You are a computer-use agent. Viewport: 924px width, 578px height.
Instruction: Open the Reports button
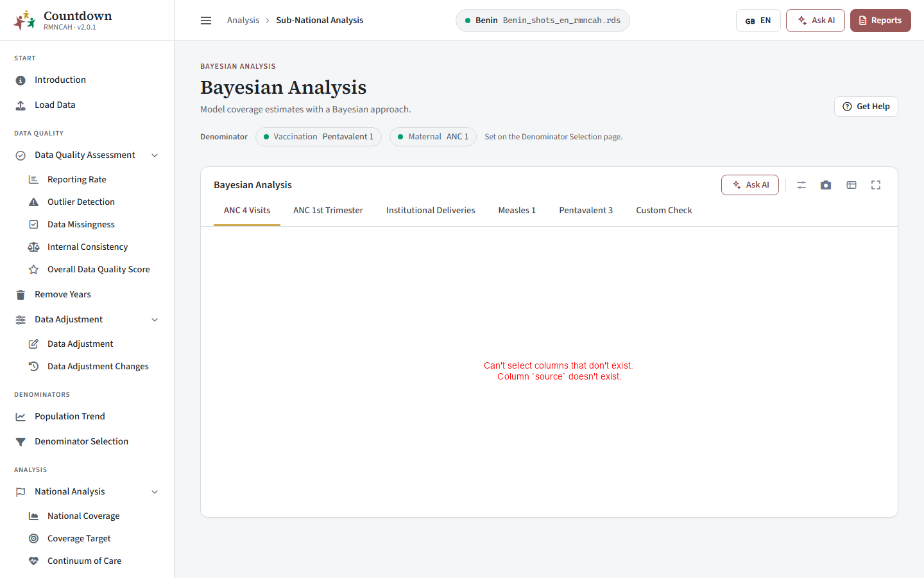(x=880, y=21)
